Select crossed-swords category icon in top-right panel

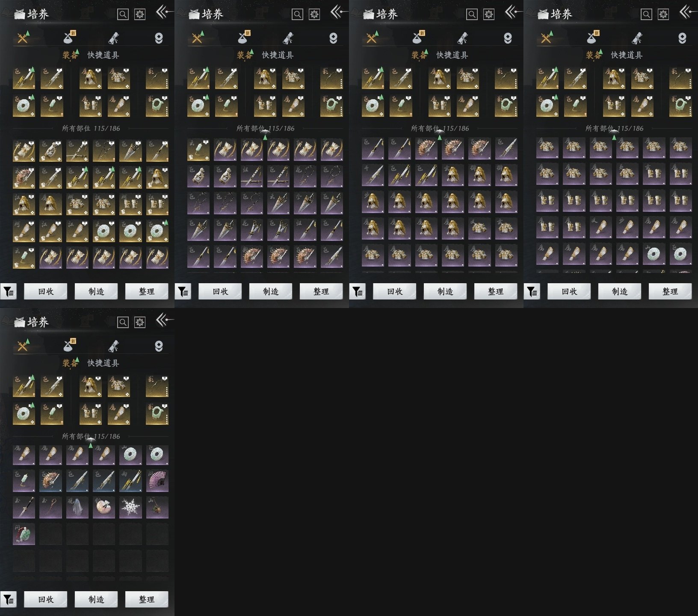coord(546,38)
